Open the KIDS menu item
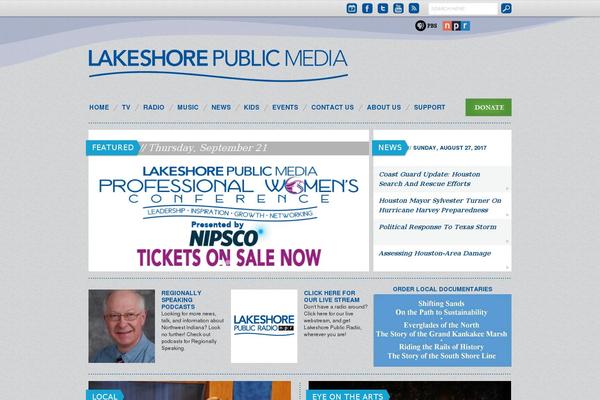 (251, 108)
